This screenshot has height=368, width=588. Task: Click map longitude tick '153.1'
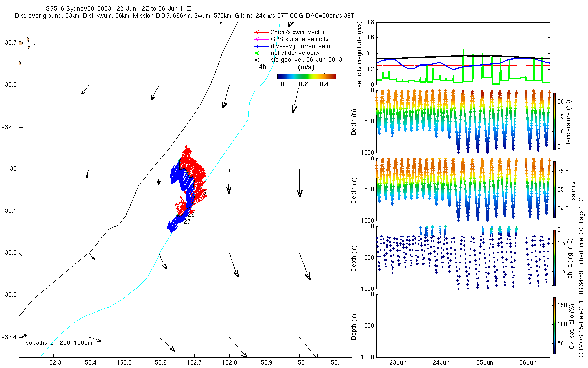coord(335,363)
